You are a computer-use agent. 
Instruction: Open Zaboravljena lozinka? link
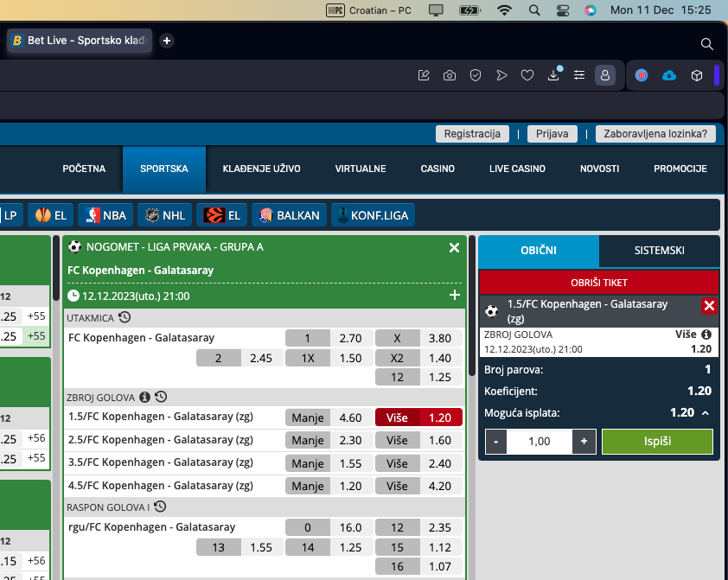(655, 134)
